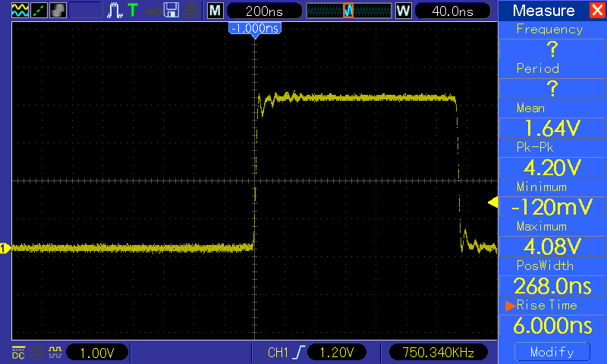
Task: Select the Pk-Pk measurement label
Action: click(535, 147)
